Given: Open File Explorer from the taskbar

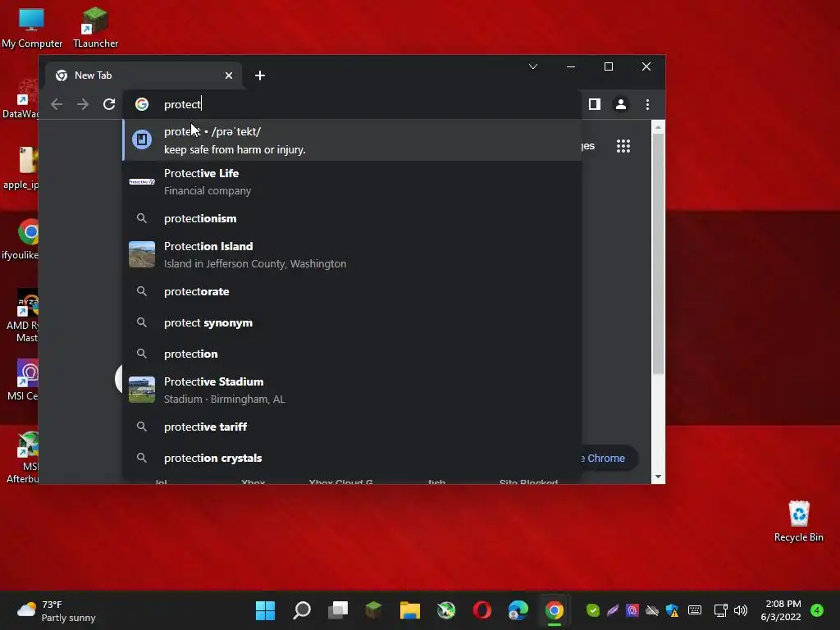Looking at the screenshot, I should pyautogui.click(x=410, y=610).
